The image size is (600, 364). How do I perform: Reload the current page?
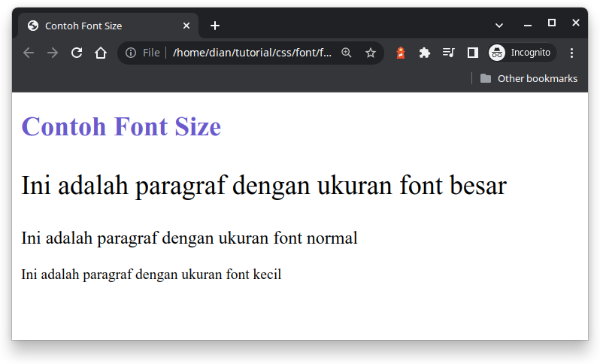click(77, 53)
